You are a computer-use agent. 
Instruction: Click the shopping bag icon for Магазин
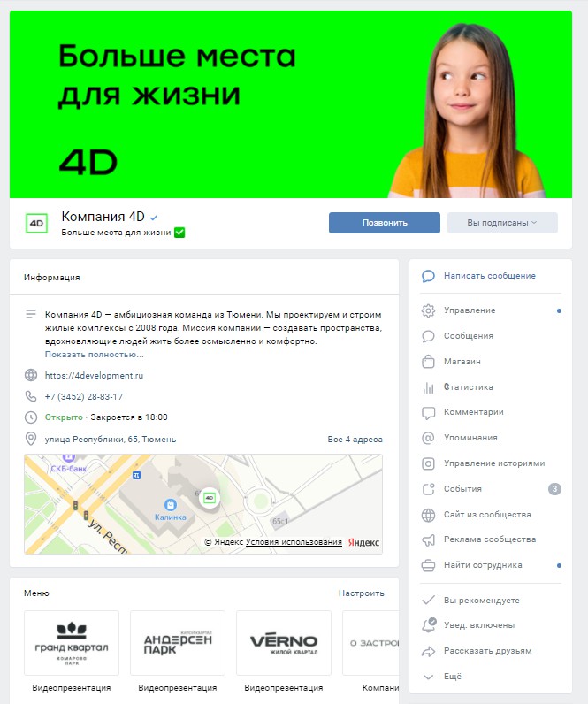[x=428, y=362]
